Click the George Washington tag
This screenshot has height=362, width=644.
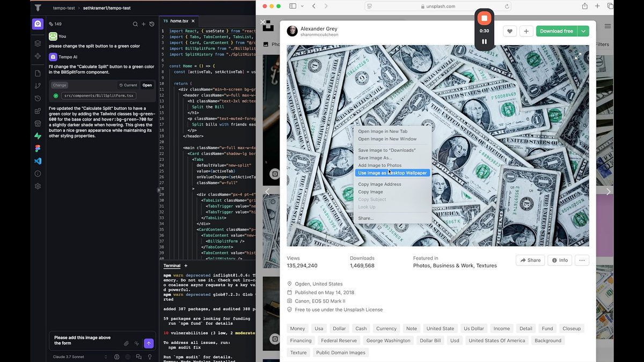[388, 341]
